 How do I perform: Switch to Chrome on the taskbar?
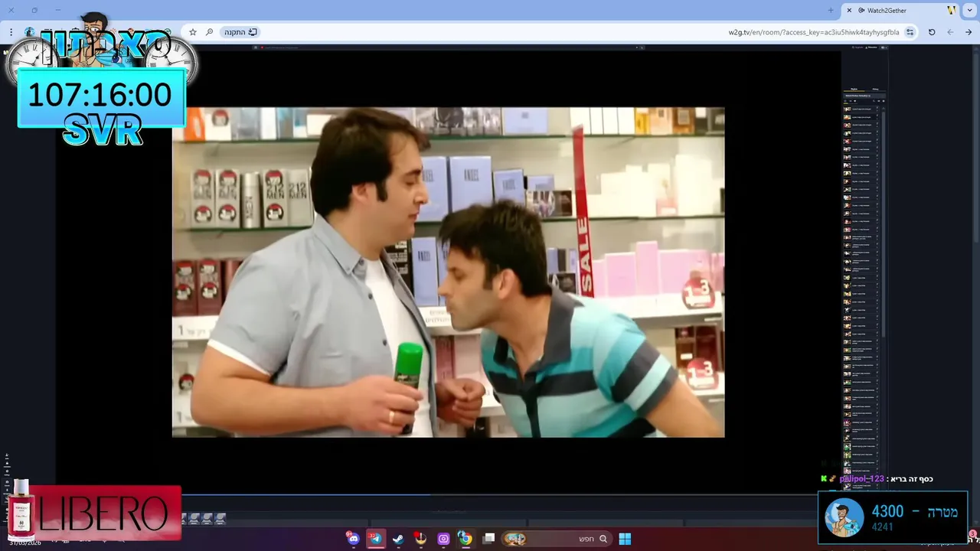[x=465, y=539]
